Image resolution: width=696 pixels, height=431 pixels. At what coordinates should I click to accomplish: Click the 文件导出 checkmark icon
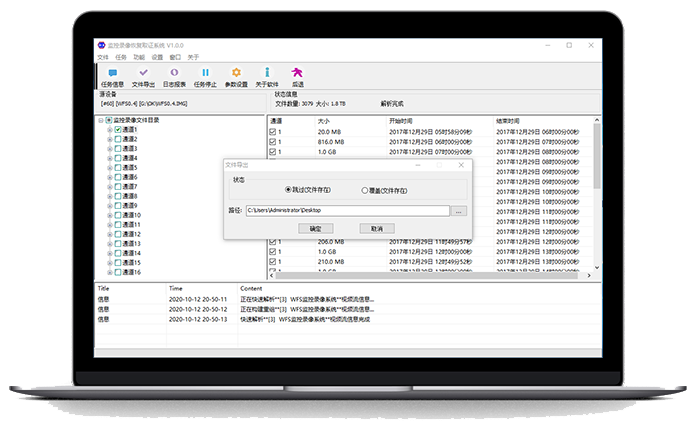click(144, 73)
